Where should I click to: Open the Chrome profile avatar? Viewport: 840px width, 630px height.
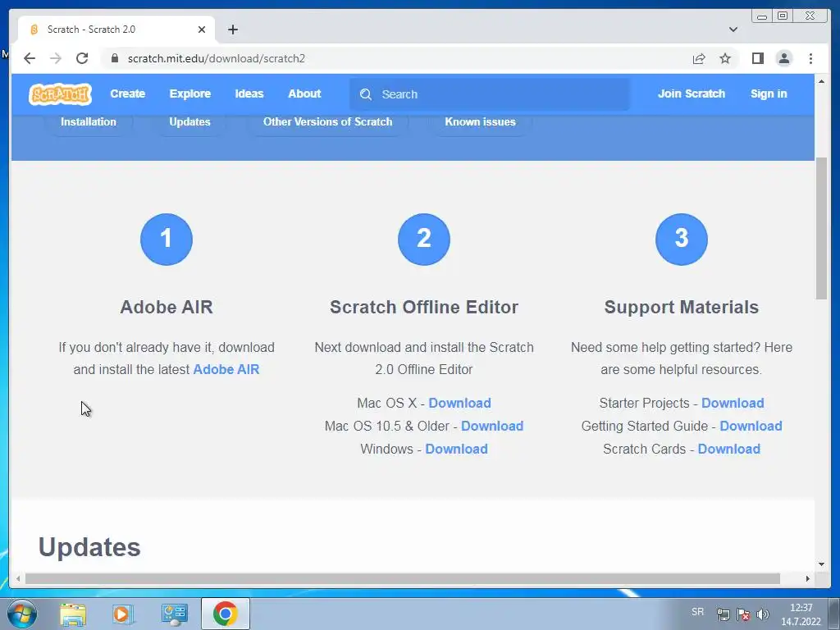[783, 58]
